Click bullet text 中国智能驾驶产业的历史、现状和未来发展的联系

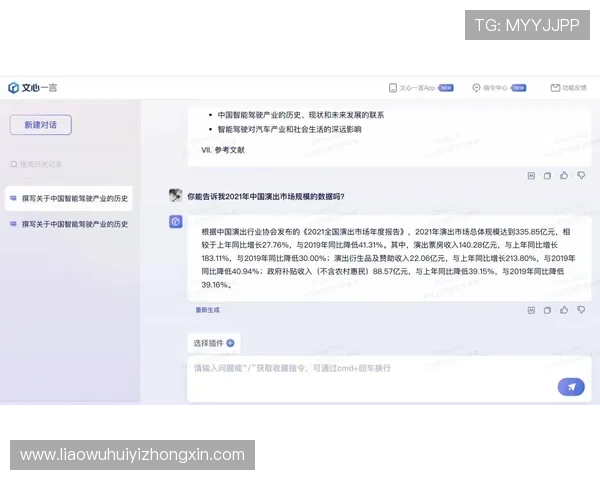point(301,115)
